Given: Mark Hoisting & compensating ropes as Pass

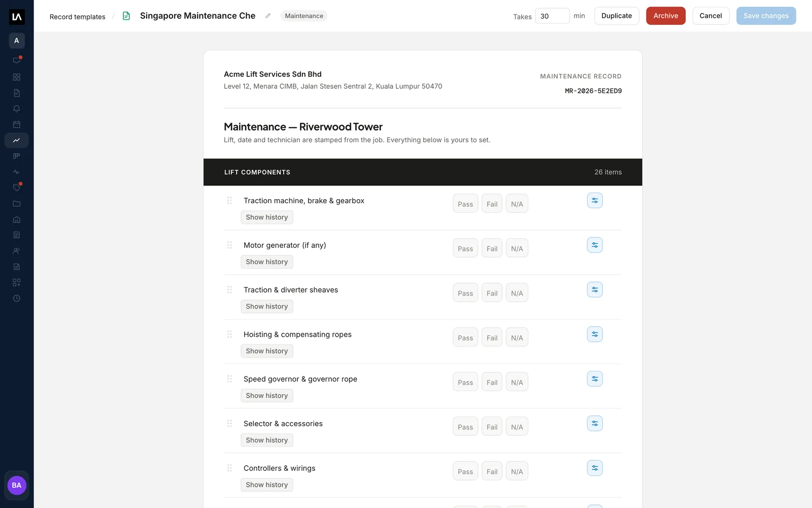Looking at the screenshot, I should coord(465,338).
